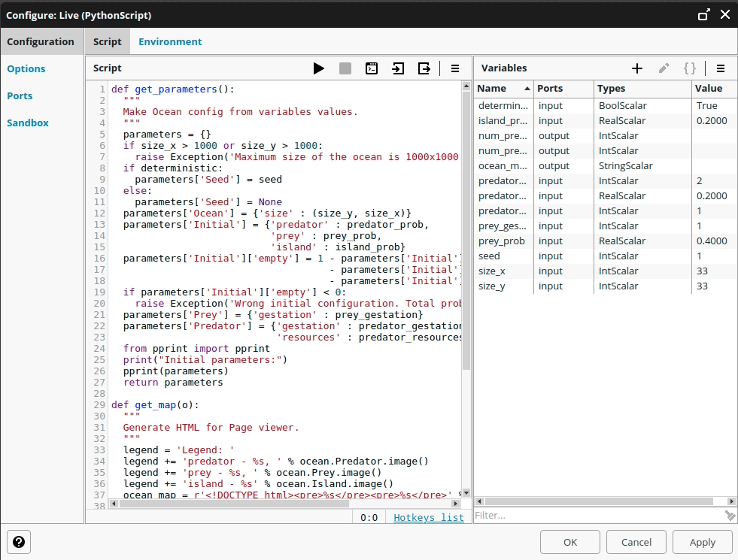
Task: Add a new variable with plus icon
Action: 636,68
